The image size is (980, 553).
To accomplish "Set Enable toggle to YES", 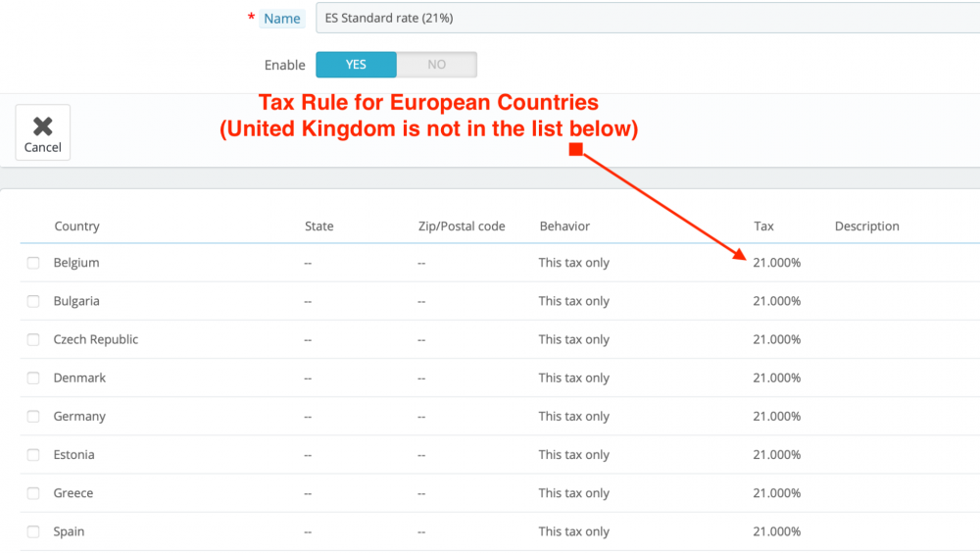I will 357,65.
